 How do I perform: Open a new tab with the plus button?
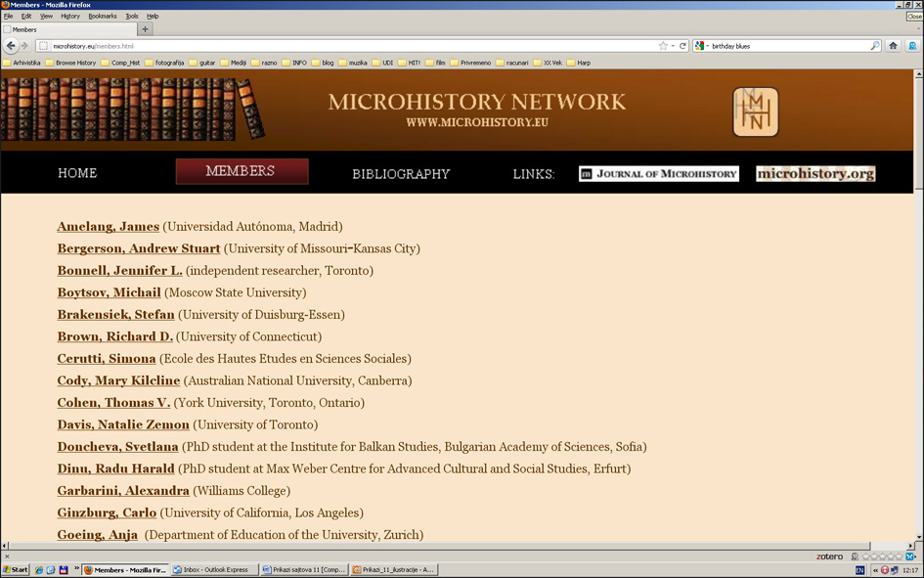point(146,29)
